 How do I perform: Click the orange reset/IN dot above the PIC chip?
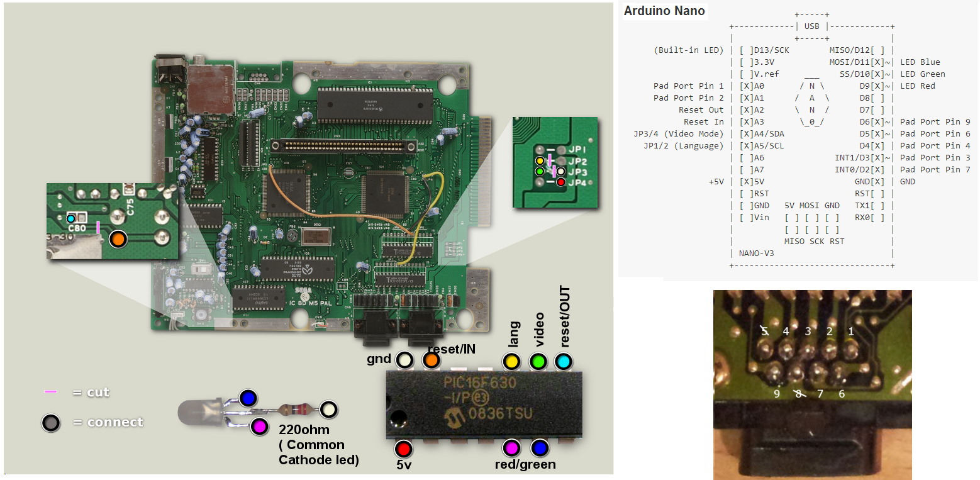point(431,360)
